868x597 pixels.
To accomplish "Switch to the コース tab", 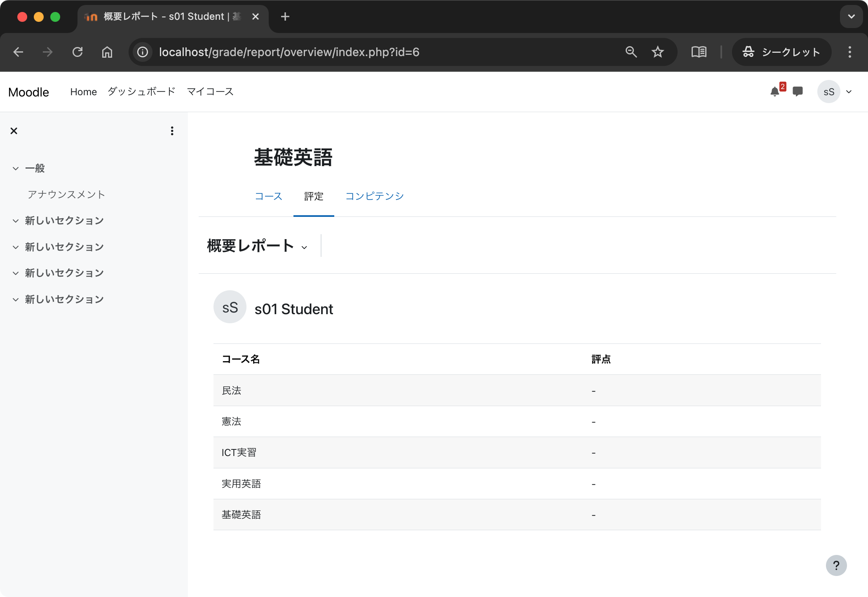I will (x=268, y=197).
